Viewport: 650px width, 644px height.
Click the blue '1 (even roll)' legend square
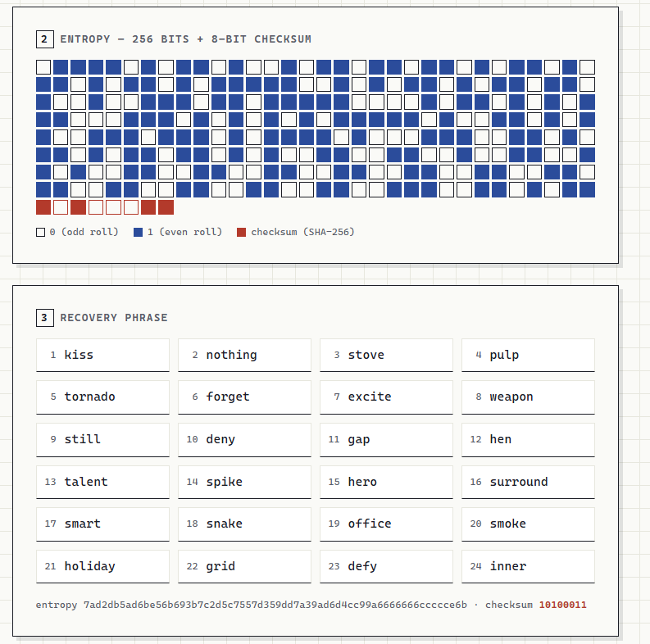click(138, 232)
